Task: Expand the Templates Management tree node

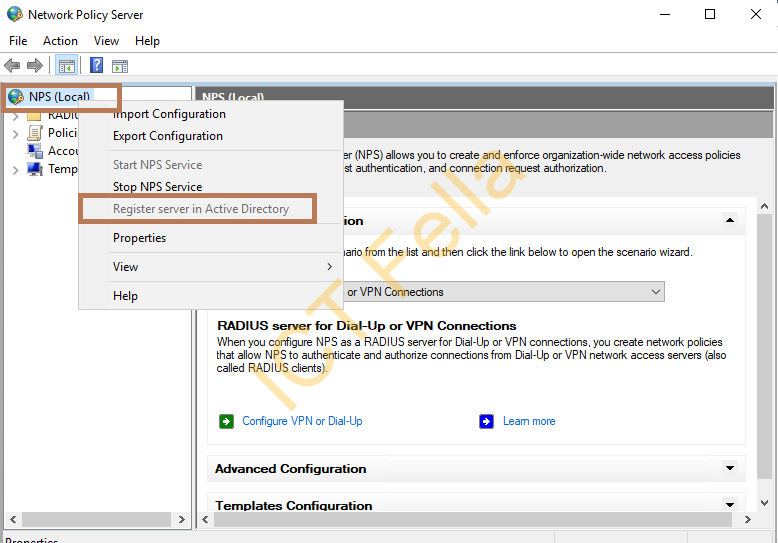Action: point(15,170)
